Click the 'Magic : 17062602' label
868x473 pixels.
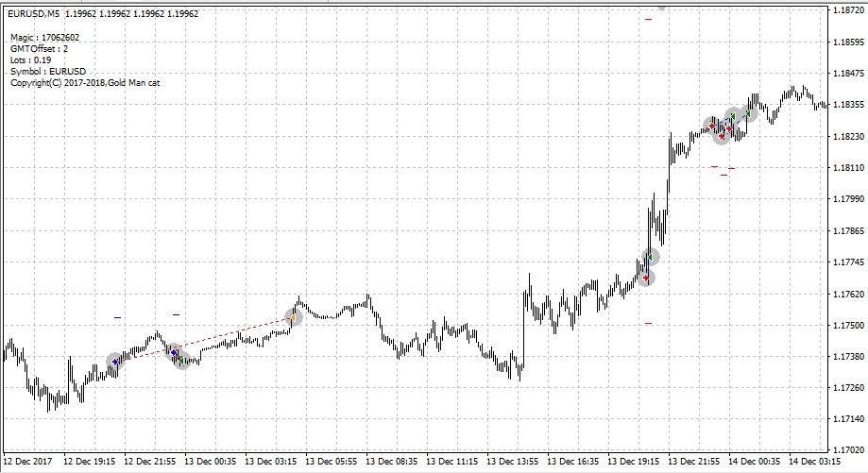44,38
